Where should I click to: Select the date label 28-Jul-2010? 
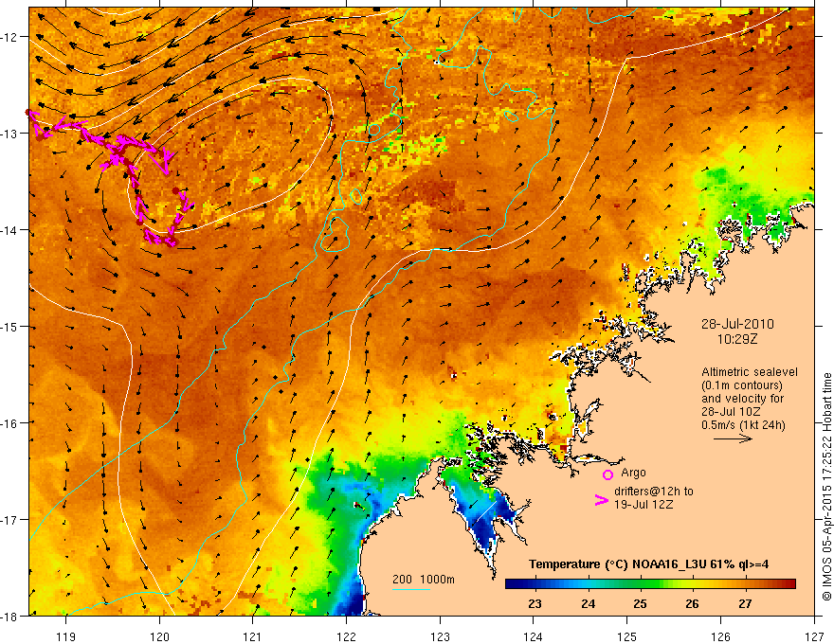737,324
